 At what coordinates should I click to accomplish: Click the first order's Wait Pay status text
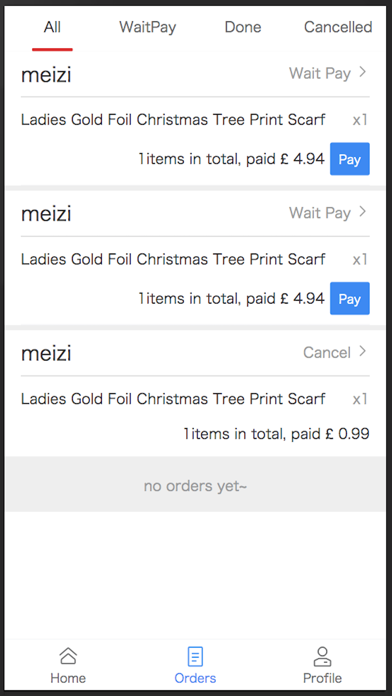point(320,73)
